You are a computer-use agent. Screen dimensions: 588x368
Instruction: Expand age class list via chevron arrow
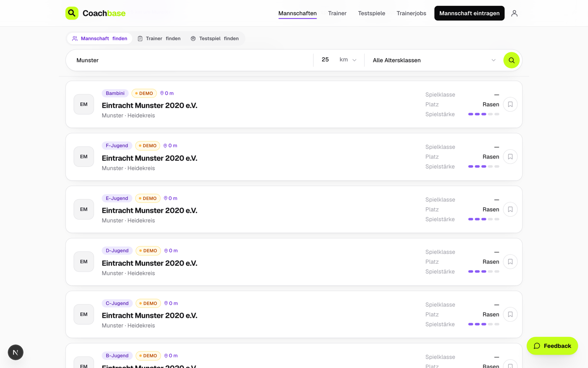click(x=493, y=60)
